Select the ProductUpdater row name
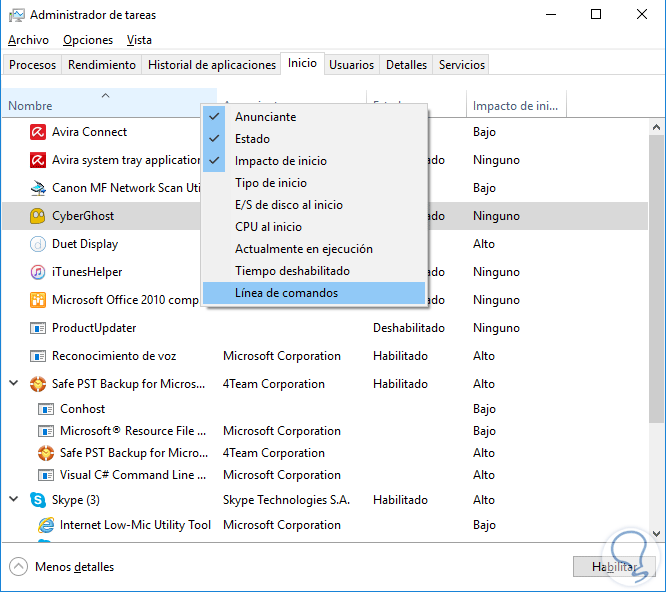This screenshot has width=666, height=592. (94, 328)
